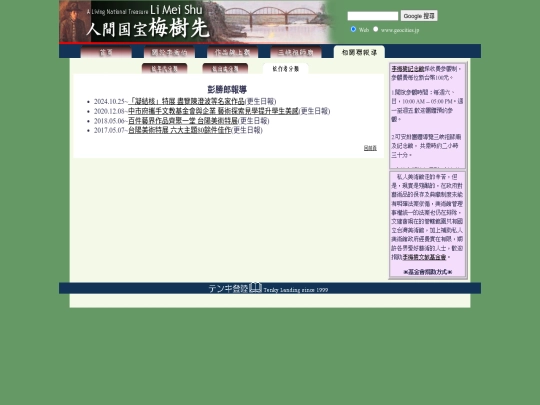The height and width of the screenshot is (405, 540).
Task: Open the 李梅樹紀念館 sidebar link
Action: 408,69
